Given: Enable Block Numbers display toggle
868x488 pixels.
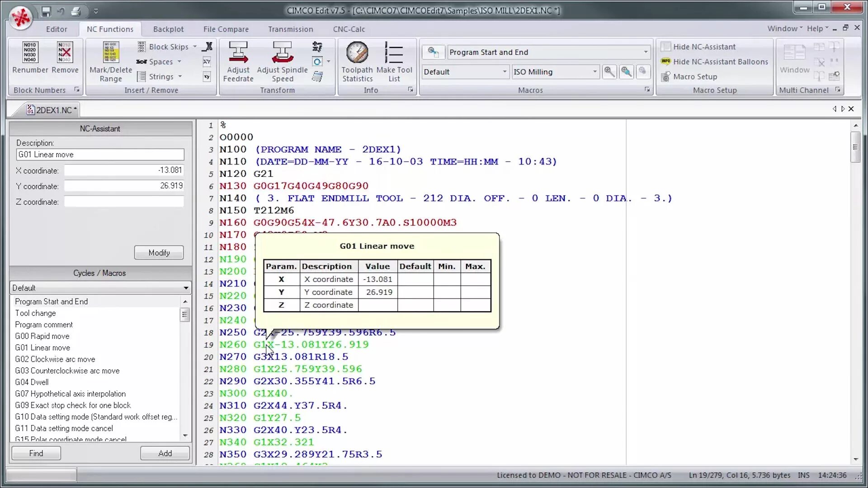Looking at the screenshot, I should point(77,90).
